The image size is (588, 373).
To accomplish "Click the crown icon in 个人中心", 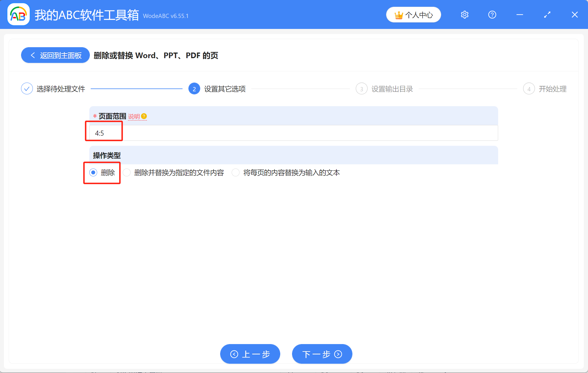I will (x=399, y=15).
